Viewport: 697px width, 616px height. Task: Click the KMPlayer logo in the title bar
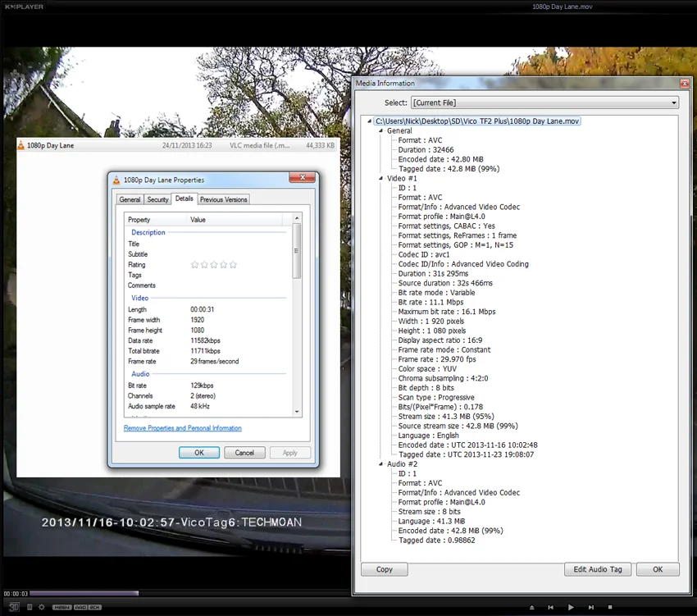coord(24,7)
